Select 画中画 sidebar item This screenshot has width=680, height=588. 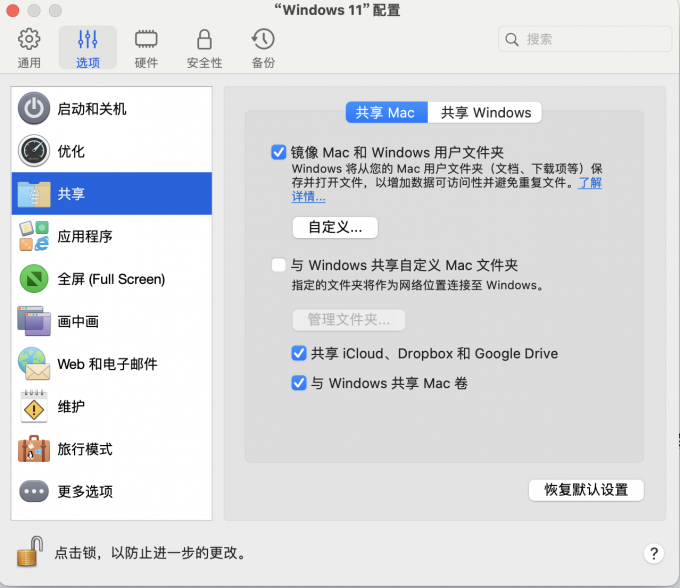coord(34,322)
